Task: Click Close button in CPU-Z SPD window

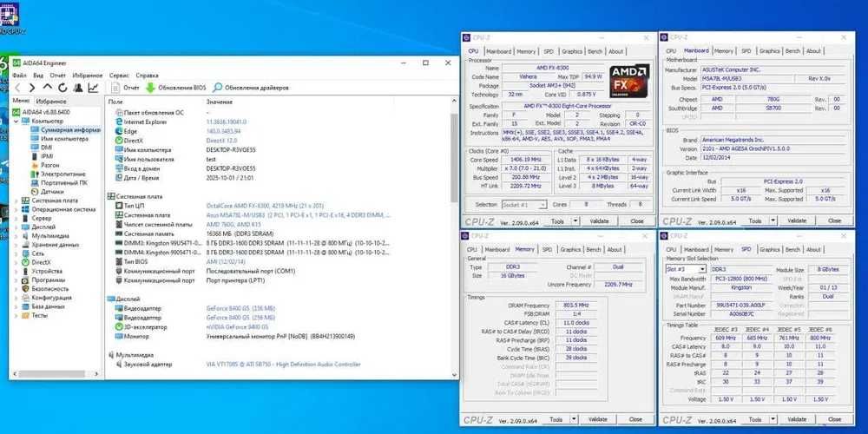Action: pyautogui.click(x=834, y=419)
